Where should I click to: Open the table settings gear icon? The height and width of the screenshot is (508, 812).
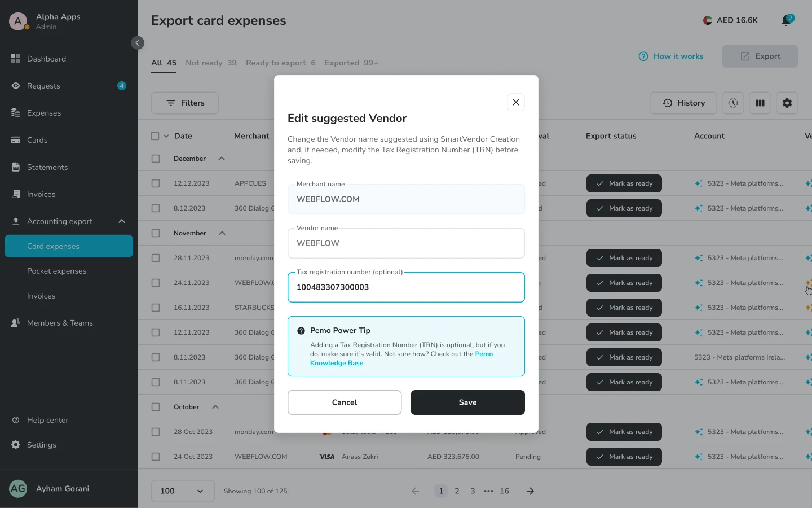pos(787,103)
